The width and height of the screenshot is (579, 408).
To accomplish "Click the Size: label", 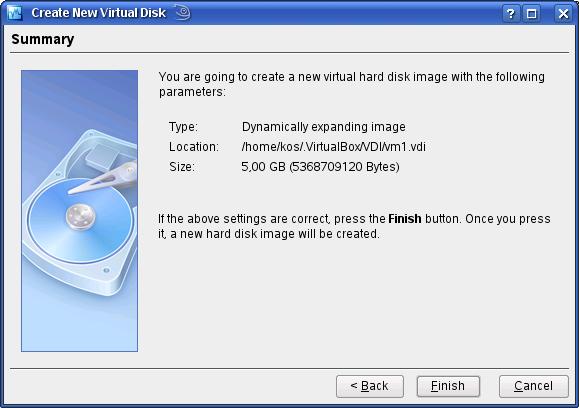I will 182,167.
